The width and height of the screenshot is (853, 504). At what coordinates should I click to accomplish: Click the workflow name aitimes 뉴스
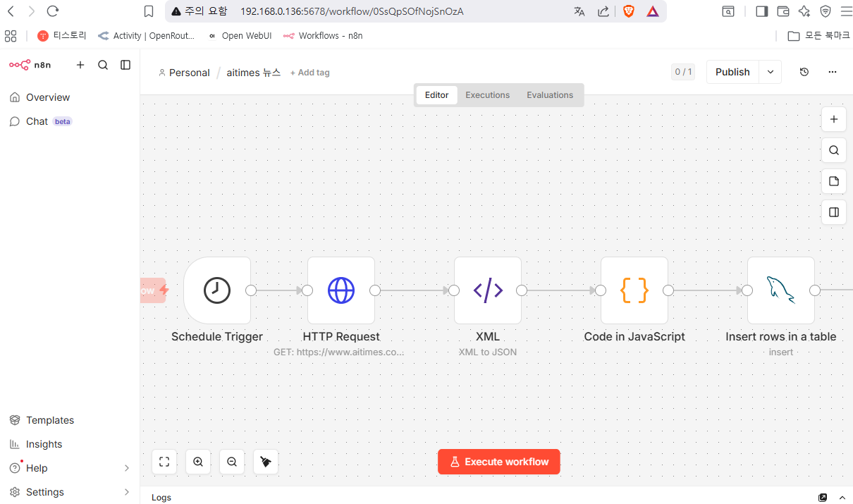[x=254, y=73]
